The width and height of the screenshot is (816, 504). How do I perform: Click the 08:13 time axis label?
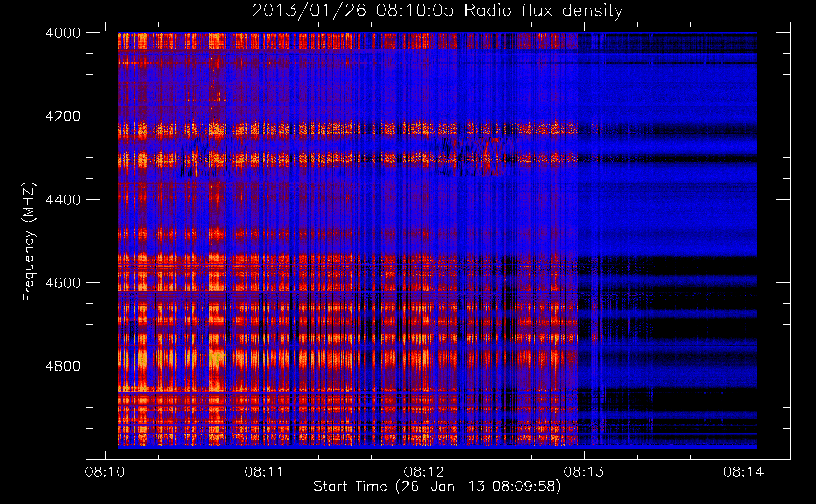[584, 472]
